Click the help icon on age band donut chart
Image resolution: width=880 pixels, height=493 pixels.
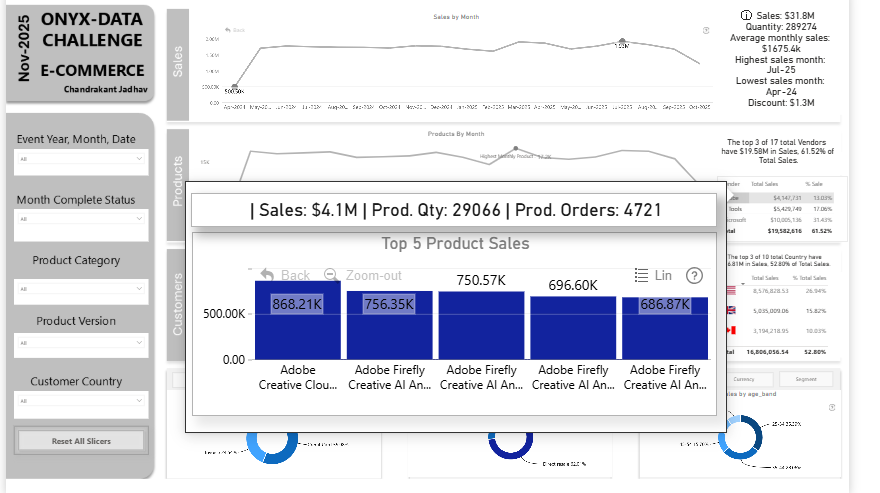830,408
